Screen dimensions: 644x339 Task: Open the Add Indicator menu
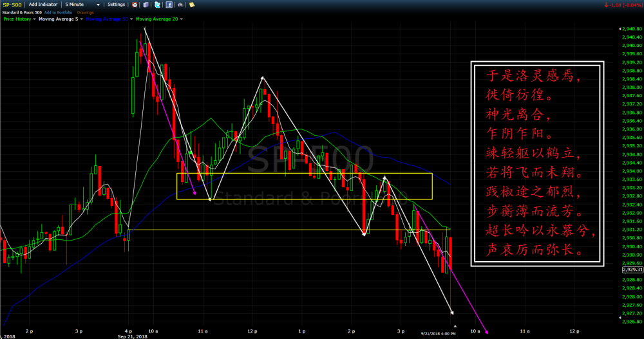43,5
